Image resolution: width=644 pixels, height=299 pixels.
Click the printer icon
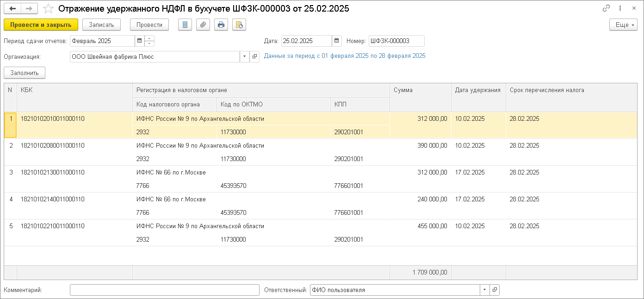tap(221, 25)
